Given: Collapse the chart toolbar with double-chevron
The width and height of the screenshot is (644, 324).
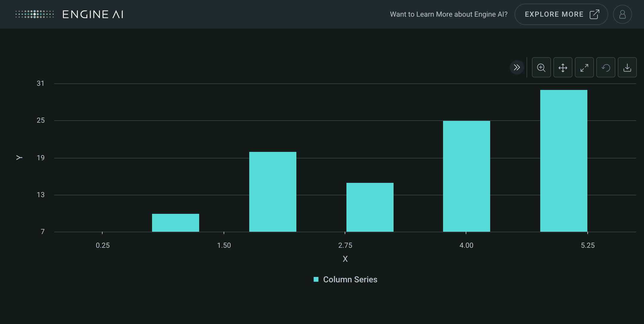Looking at the screenshot, I should click(x=517, y=67).
